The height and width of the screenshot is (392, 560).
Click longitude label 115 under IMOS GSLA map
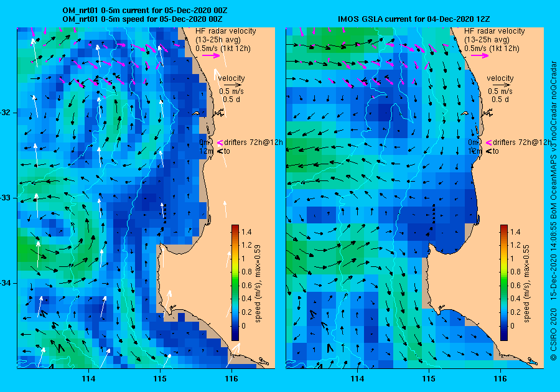tap(429, 379)
